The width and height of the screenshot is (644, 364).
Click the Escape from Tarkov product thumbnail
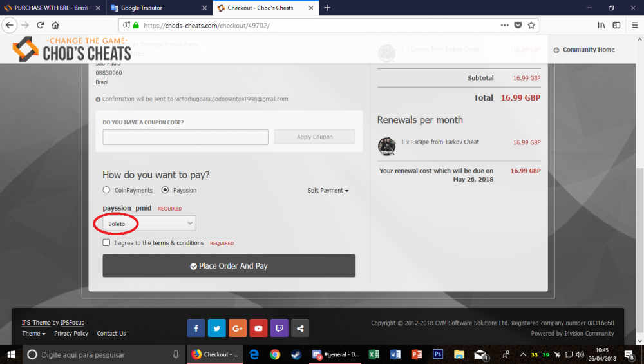click(386, 146)
